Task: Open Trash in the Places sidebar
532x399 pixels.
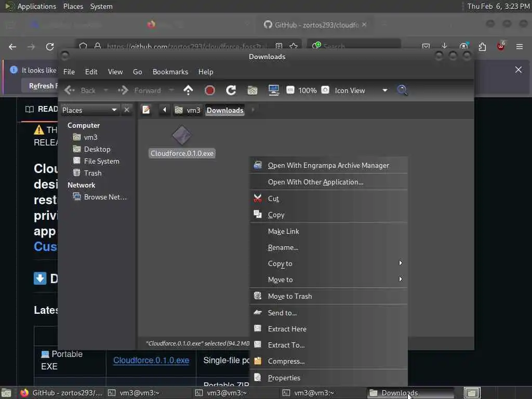Action: 87,173
